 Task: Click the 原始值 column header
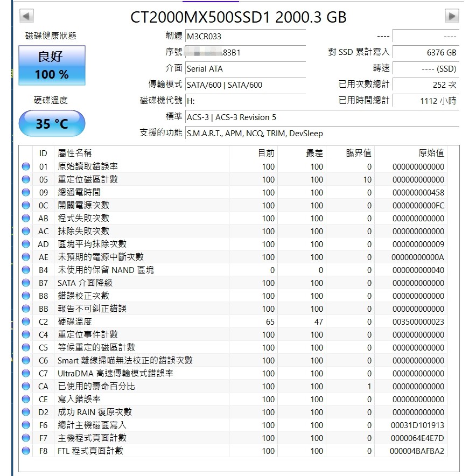tap(431, 153)
